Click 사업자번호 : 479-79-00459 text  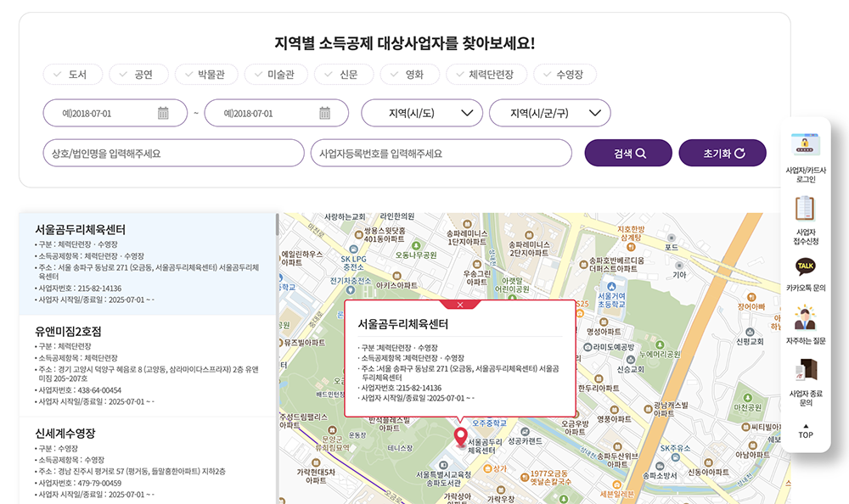pyautogui.click(x=80, y=483)
